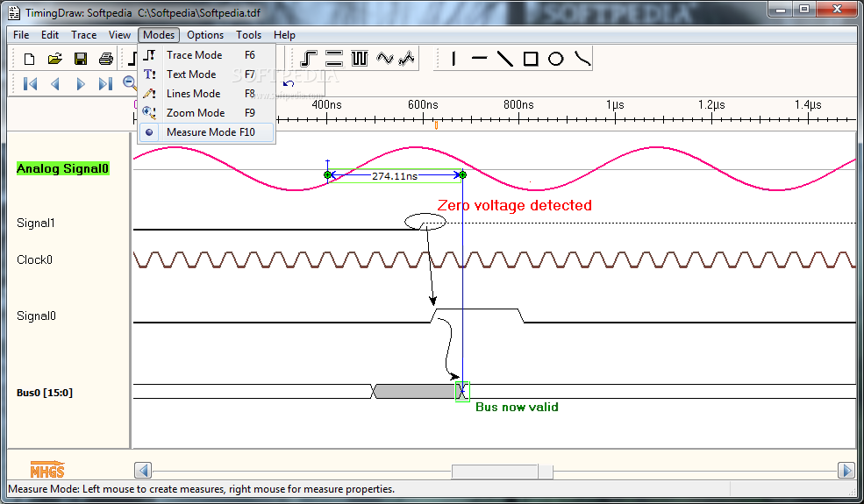Select the Signal0 trace label
Image resolution: width=864 pixels, height=504 pixels.
coord(36,316)
